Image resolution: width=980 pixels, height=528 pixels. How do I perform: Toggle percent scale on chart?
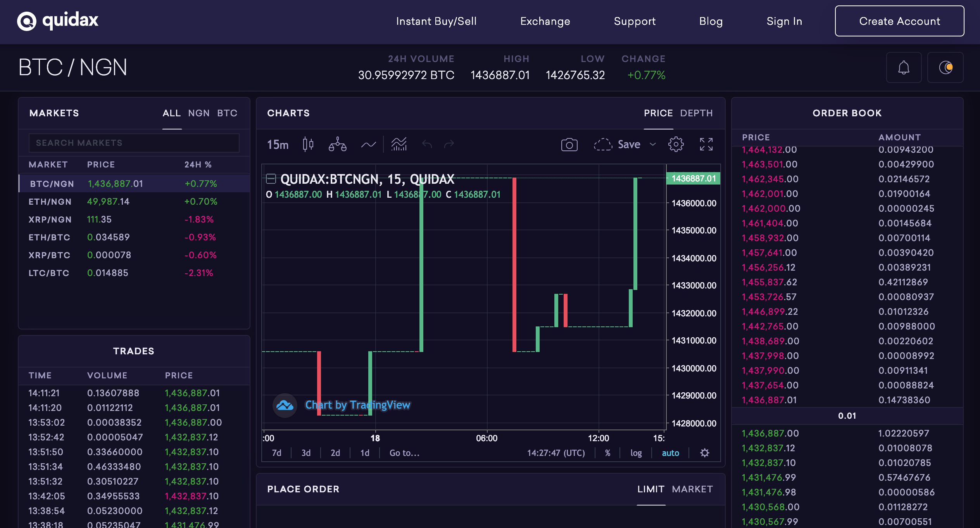pos(607,453)
